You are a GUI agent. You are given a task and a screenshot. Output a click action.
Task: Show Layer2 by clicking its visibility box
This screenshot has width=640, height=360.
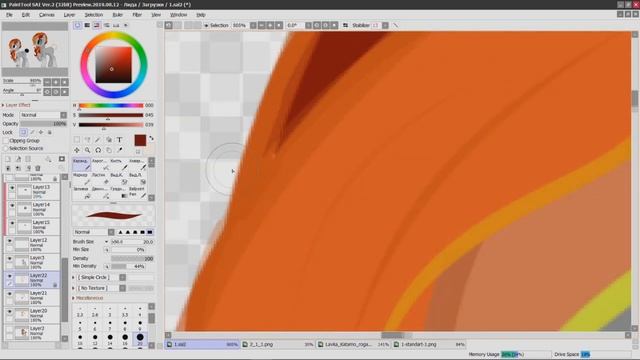pyautogui.click(x=9, y=329)
